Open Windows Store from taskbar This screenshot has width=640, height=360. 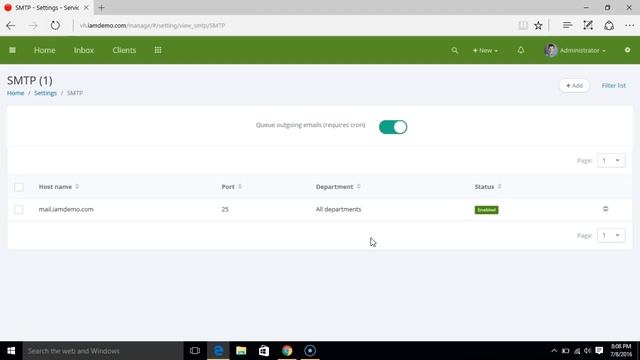(264, 351)
